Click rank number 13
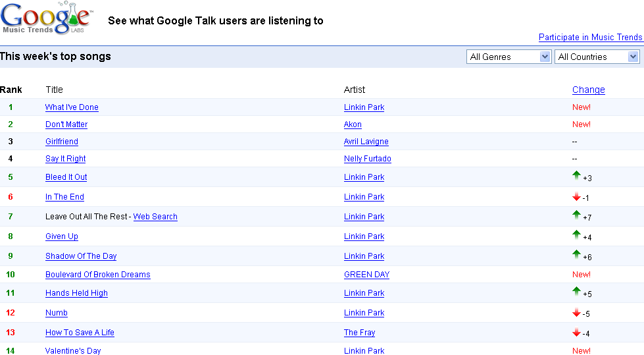 point(11,333)
